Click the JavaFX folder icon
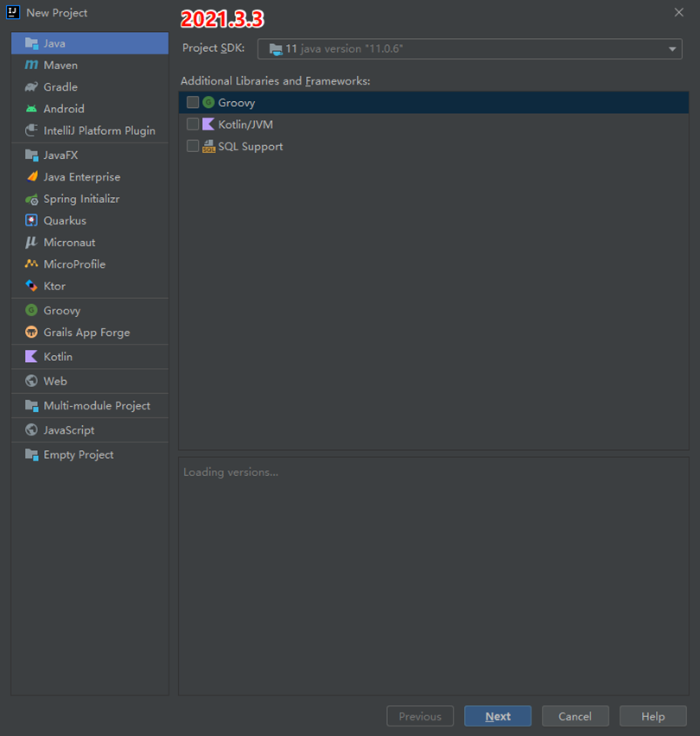 (x=31, y=155)
